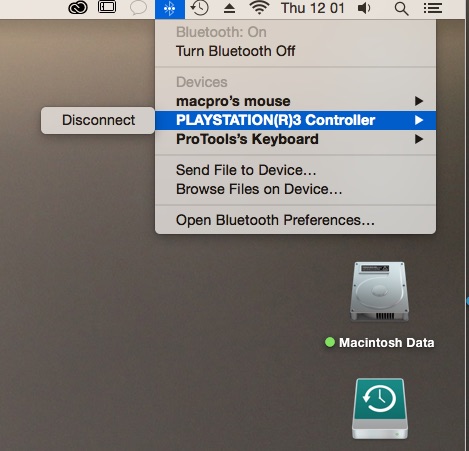469x451 pixels.
Task: Open ProTools's Keyboard submenu
Action: click(295, 139)
